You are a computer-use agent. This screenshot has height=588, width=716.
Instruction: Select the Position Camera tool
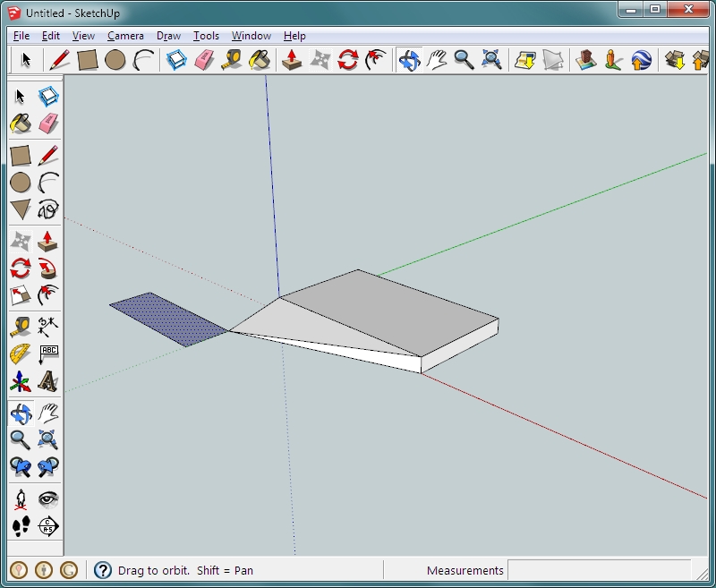tap(20, 499)
